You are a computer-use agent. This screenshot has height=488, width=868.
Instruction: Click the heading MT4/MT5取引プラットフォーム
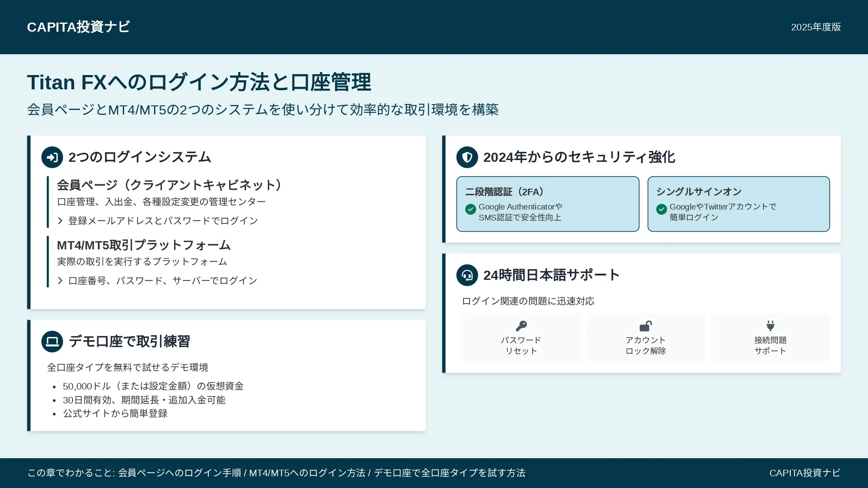pyautogui.click(x=144, y=245)
